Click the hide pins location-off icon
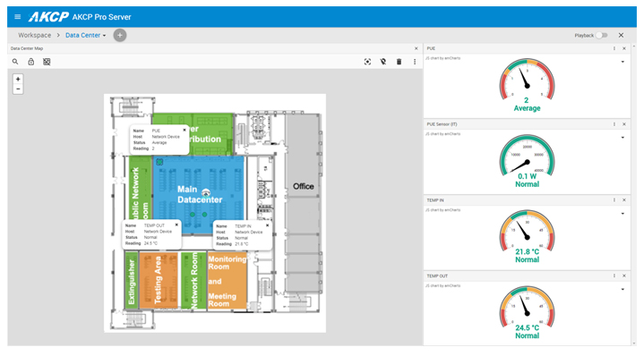Viewport: 644px width, 356px height. [383, 62]
